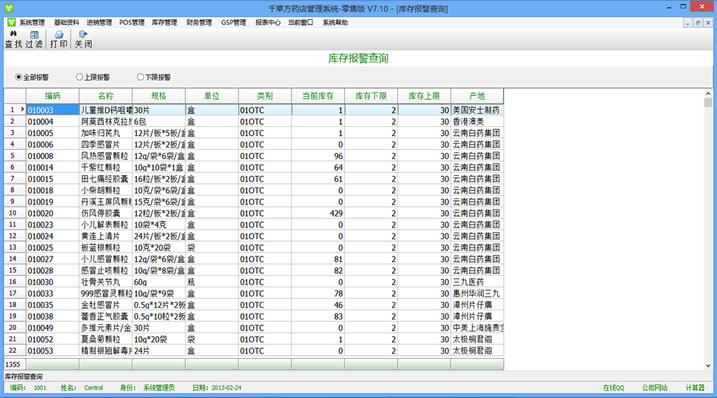
Task: Open the GSP管理 menu
Action: click(233, 22)
